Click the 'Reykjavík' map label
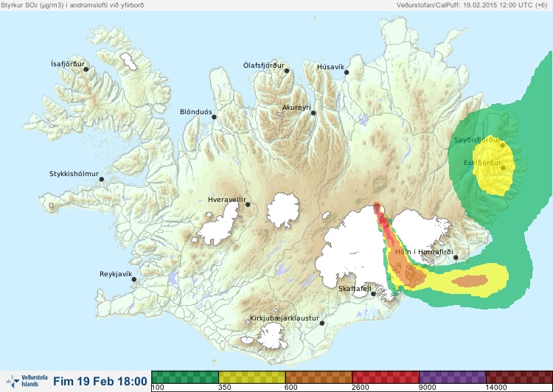The image size is (553, 392). click(116, 274)
